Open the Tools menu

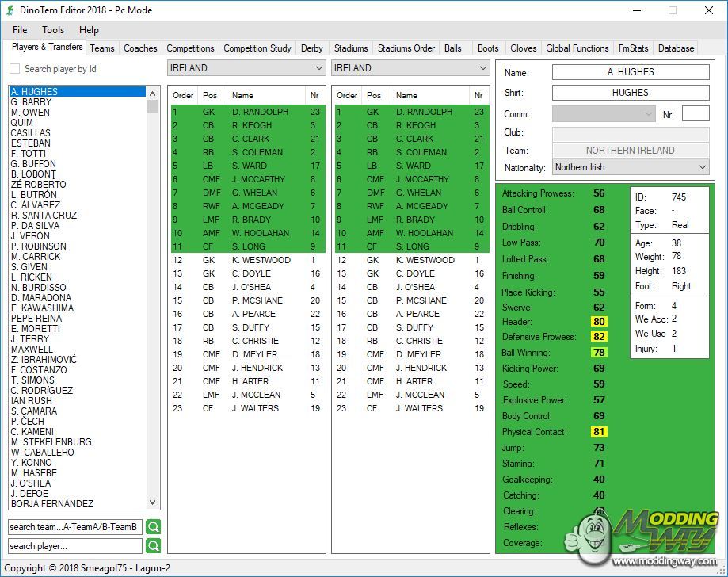[x=53, y=30]
